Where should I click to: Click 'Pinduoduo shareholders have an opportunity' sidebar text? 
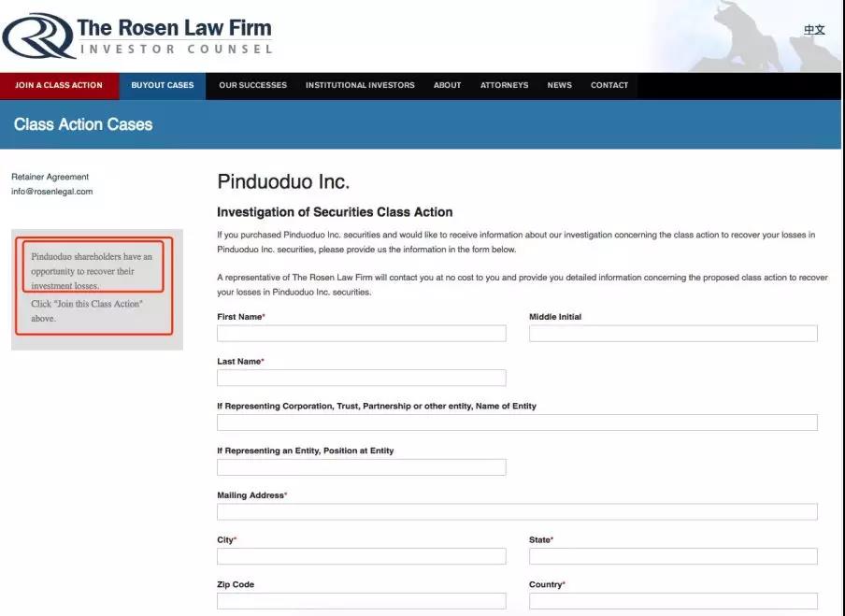(x=92, y=271)
